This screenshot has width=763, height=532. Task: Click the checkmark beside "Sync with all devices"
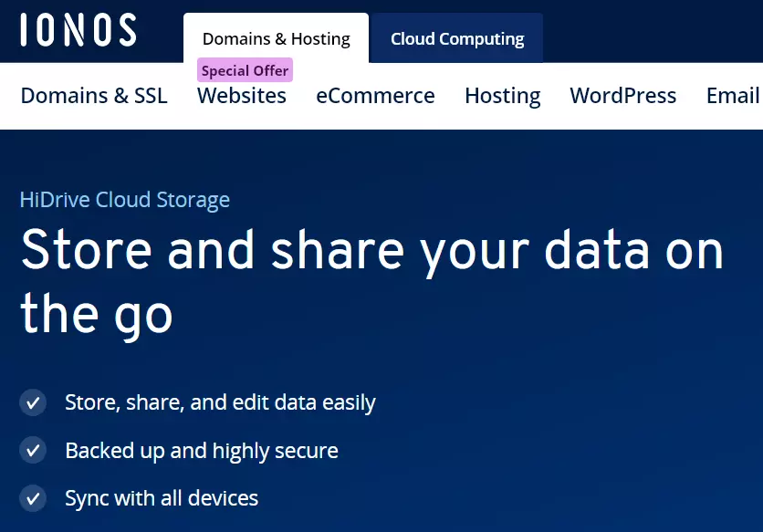coord(33,498)
